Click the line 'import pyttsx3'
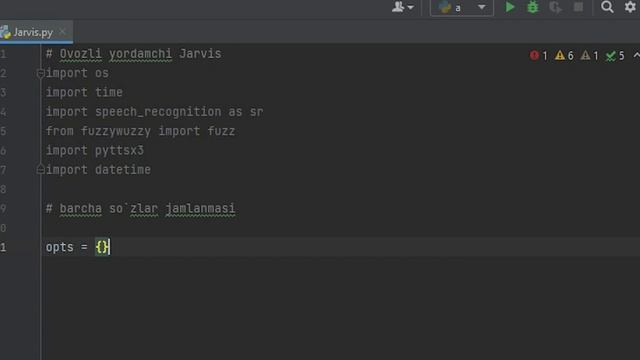The width and height of the screenshot is (640, 360). (95, 151)
